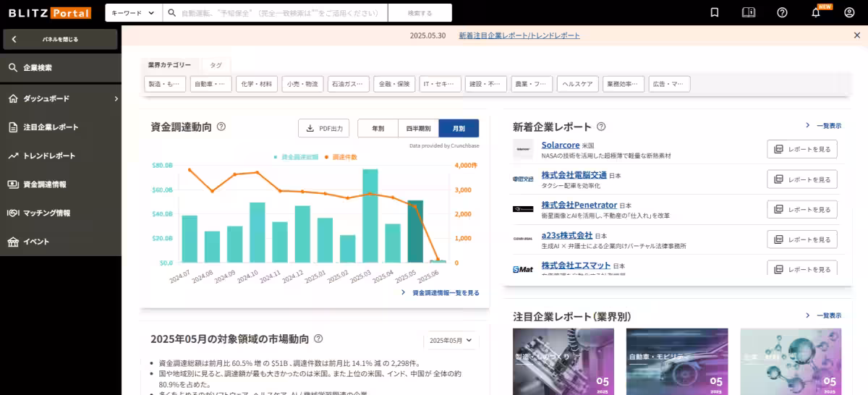Click レポートを見る for a23s株式会社
Image resolution: width=868 pixels, height=395 pixels.
click(x=802, y=239)
